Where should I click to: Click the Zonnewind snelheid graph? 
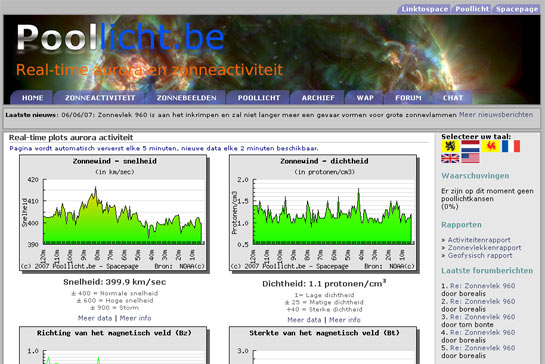tap(114, 213)
